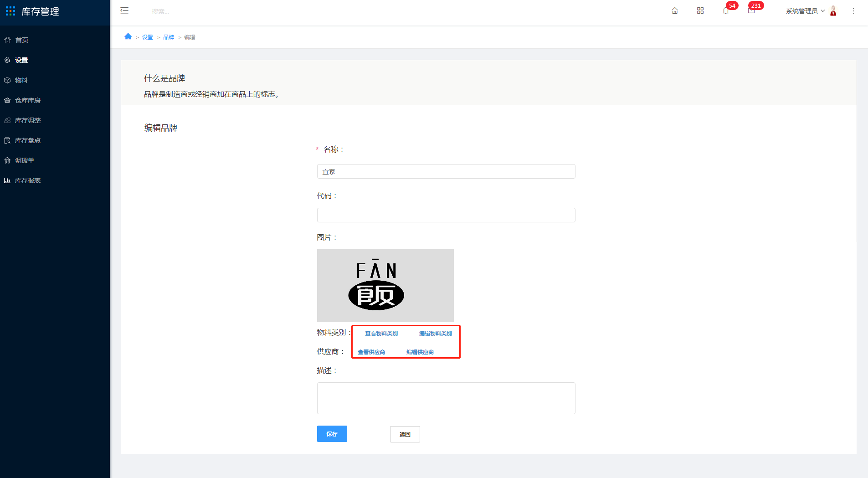Image resolution: width=868 pixels, height=478 pixels.
Task: Click the 库存盘点 icon in sidebar
Action: pyautogui.click(x=7, y=140)
